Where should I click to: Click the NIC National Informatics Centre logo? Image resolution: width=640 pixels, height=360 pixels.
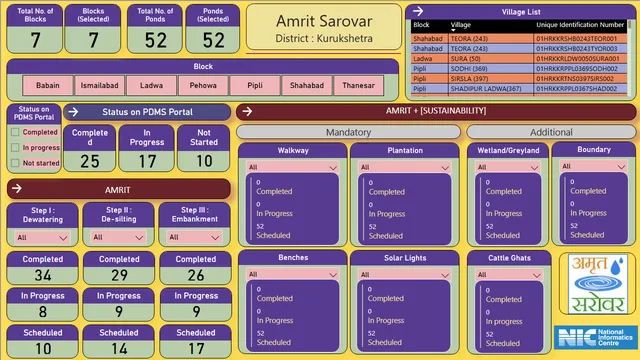coord(596,337)
